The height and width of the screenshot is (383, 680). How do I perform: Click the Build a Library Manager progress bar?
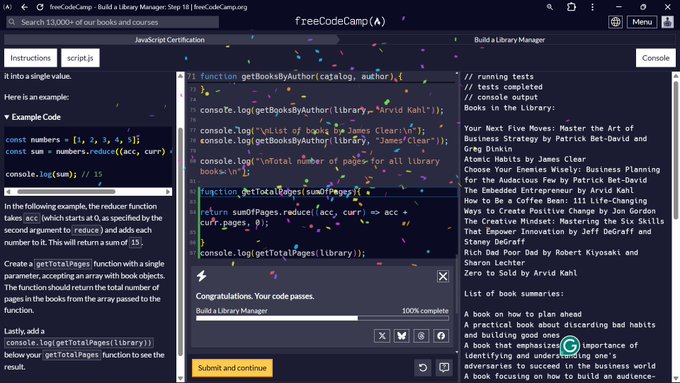(322, 318)
